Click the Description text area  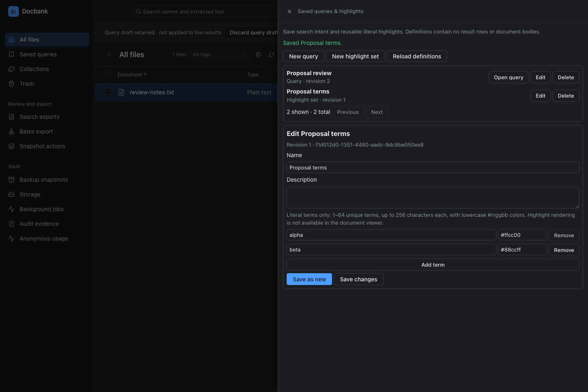[x=433, y=198]
